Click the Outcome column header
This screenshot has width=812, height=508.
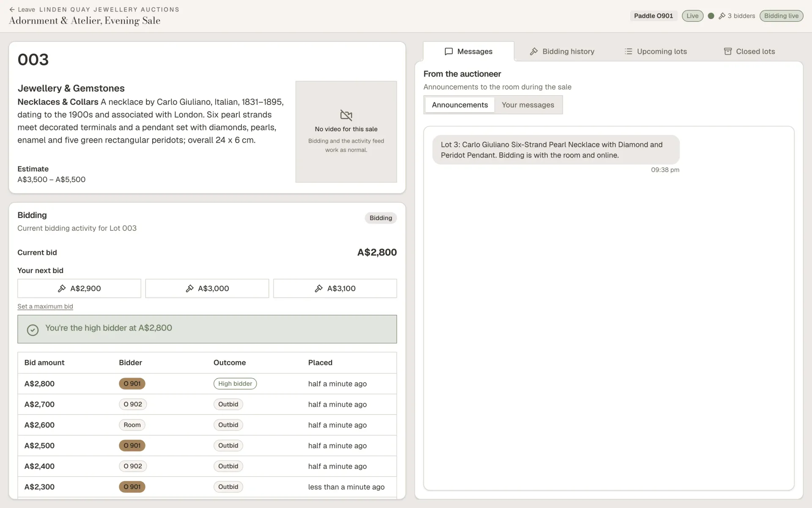(230, 363)
